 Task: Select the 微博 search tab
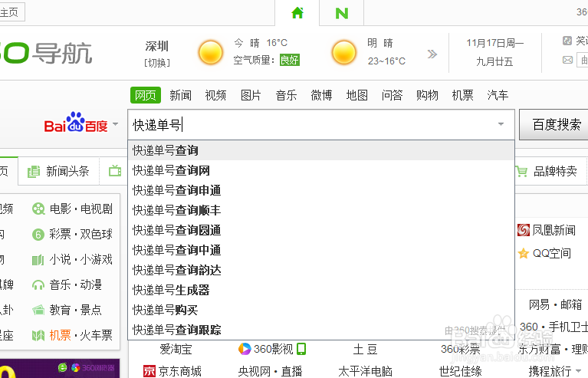[x=321, y=95]
